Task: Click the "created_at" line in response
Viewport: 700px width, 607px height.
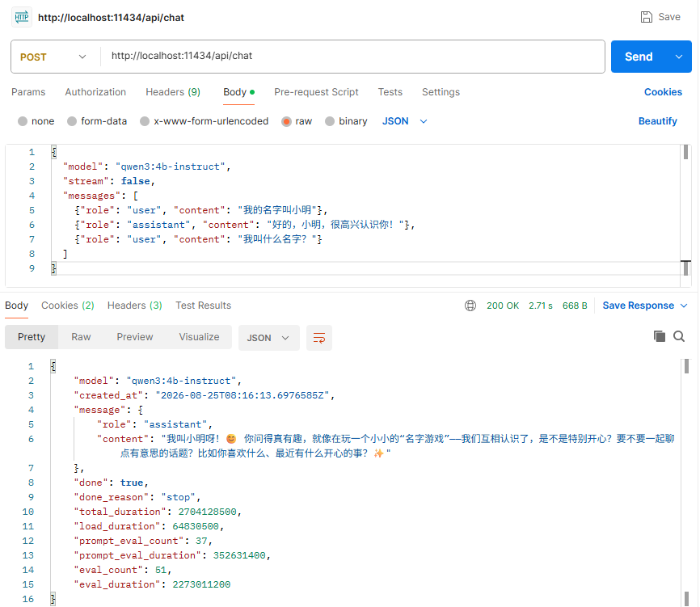Action: (x=204, y=395)
